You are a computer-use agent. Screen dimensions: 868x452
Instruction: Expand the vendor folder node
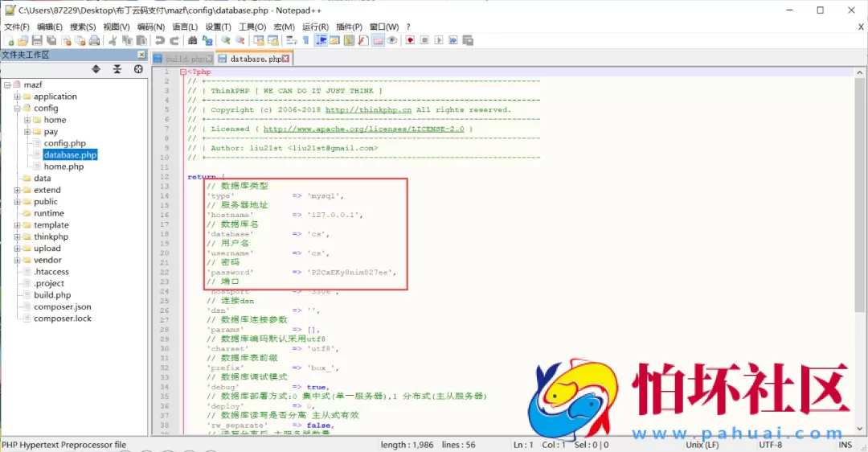[17, 260]
